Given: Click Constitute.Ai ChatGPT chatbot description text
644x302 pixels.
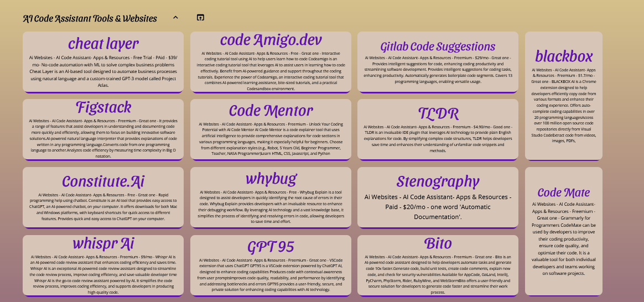Looking at the screenshot, I should click(103, 207).
